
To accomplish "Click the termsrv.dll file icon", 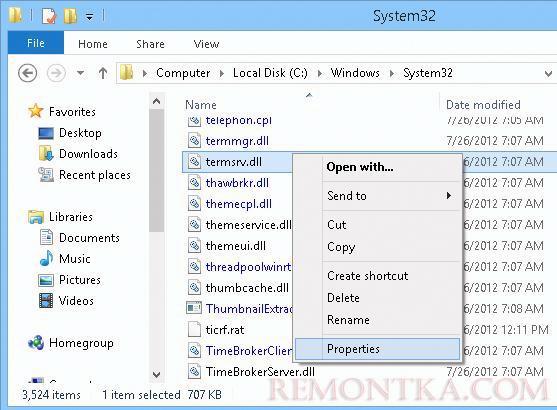I will pyautogui.click(x=194, y=162).
